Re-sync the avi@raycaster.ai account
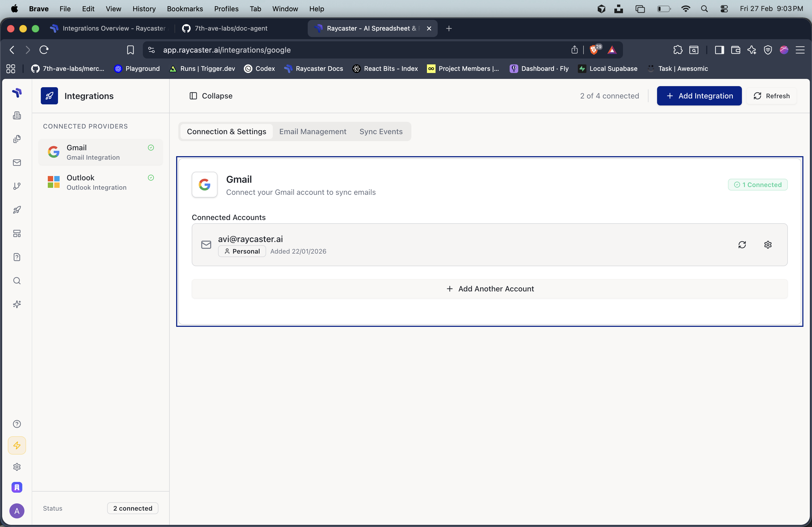Screen dimensions: 812x527 pyautogui.click(x=743, y=245)
